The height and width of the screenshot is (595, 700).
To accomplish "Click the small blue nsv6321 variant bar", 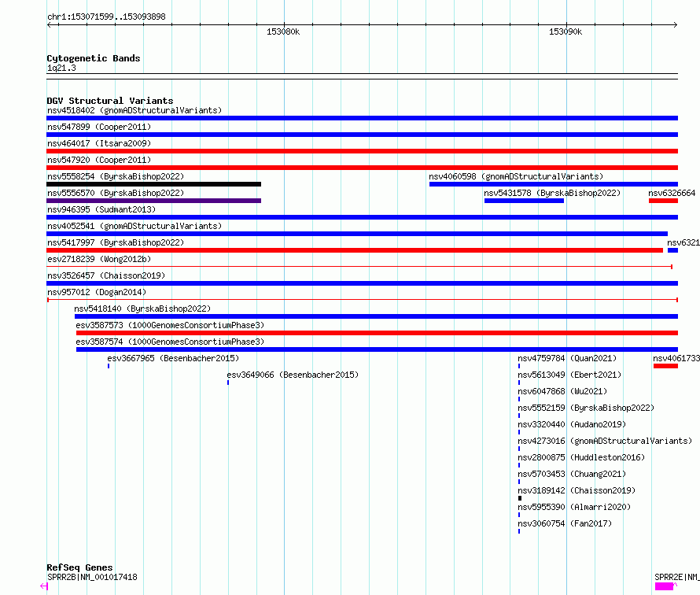I will click(672, 250).
